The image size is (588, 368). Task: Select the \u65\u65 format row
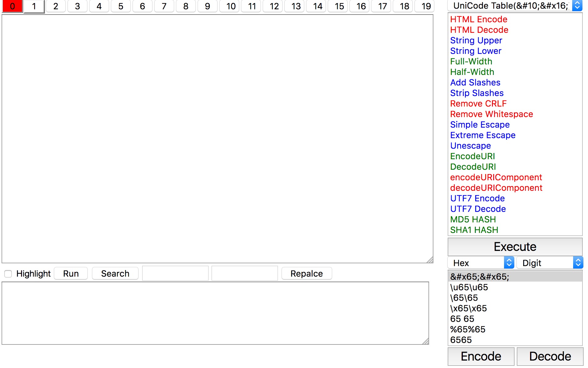pos(515,287)
